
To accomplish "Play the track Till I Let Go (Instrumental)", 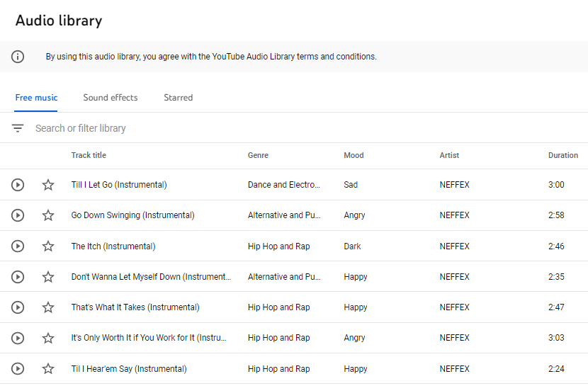I will click(x=18, y=185).
